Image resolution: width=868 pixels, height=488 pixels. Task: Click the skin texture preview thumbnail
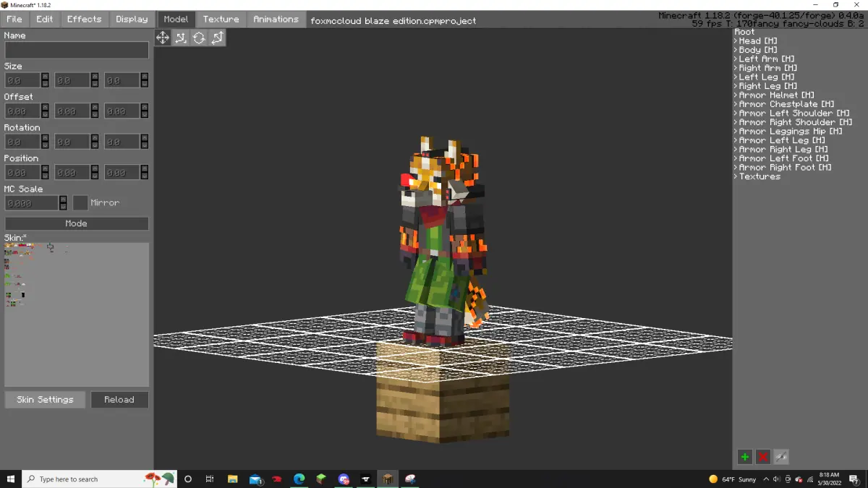[x=77, y=314]
